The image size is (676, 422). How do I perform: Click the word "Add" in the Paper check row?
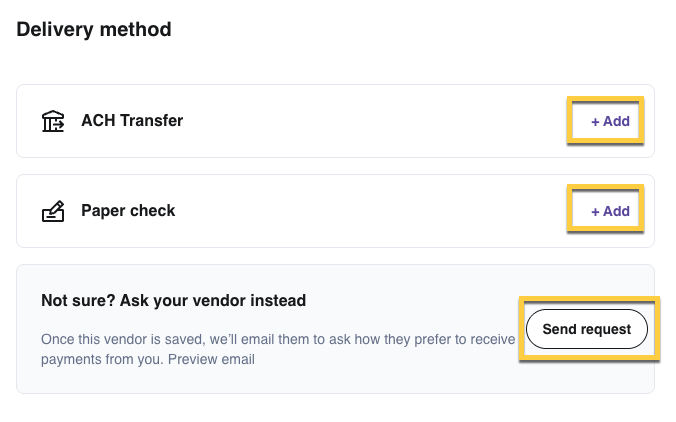tap(617, 211)
